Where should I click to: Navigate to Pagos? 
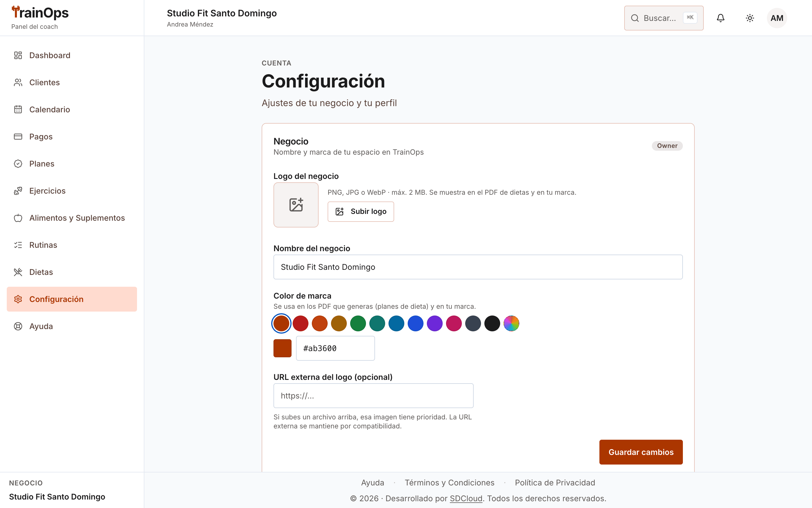click(x=72, y=136)
